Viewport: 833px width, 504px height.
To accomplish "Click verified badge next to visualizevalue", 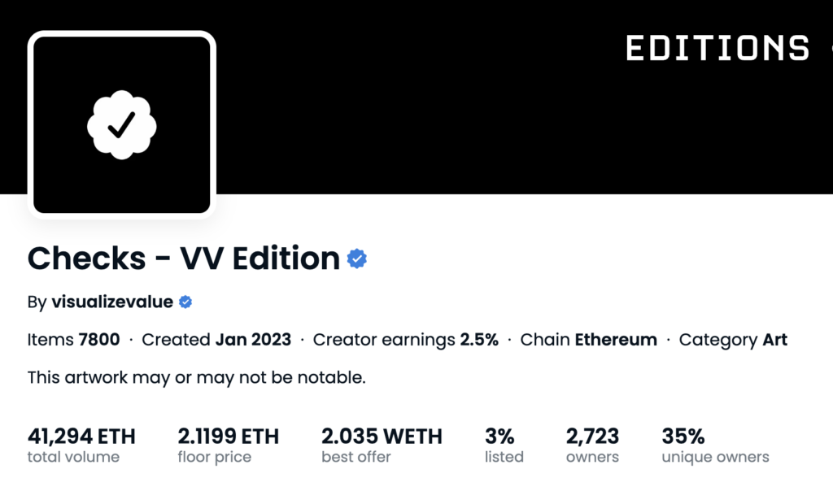I will (185, 302).
